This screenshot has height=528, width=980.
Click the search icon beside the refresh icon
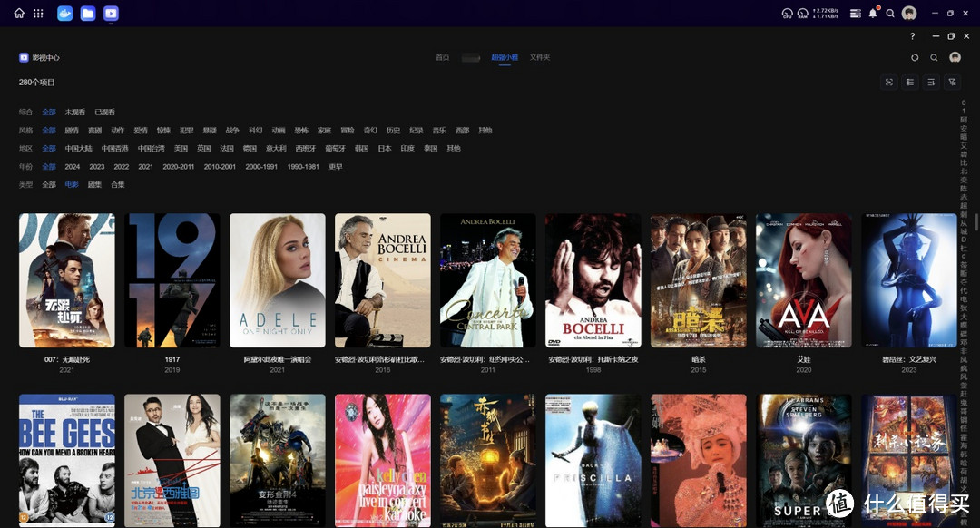[x=934, y=57]
